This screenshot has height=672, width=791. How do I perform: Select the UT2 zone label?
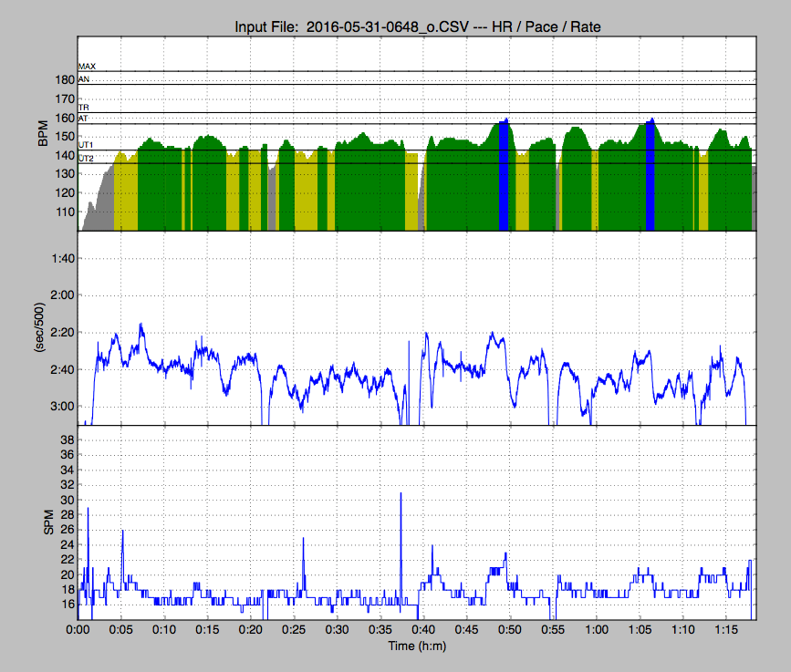[x=86, y=159]
